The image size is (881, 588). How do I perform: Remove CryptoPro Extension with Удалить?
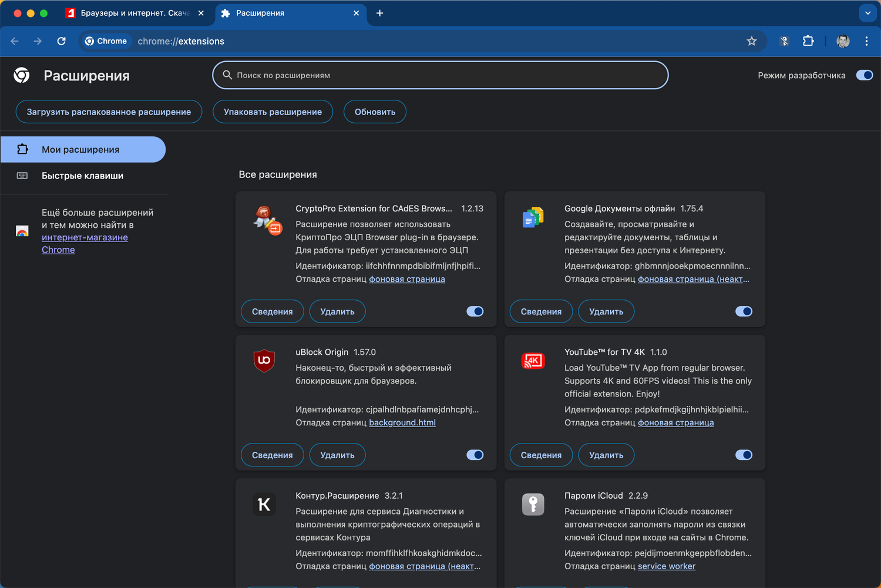(337, 311)
